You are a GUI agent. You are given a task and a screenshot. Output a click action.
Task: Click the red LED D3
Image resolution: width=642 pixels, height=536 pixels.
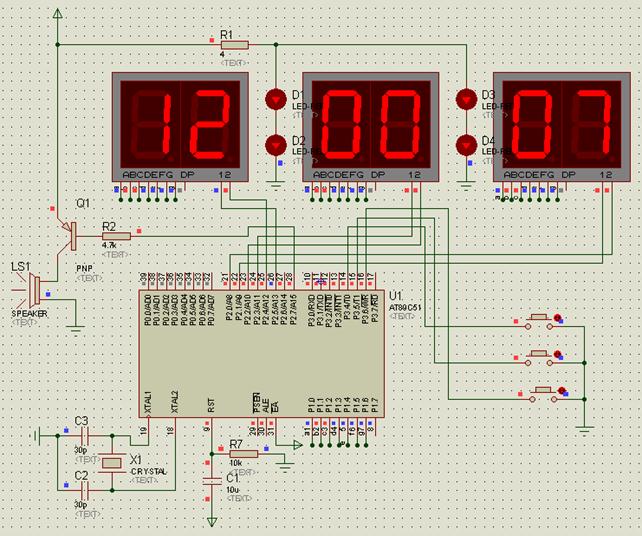click(x=466, y=98)
